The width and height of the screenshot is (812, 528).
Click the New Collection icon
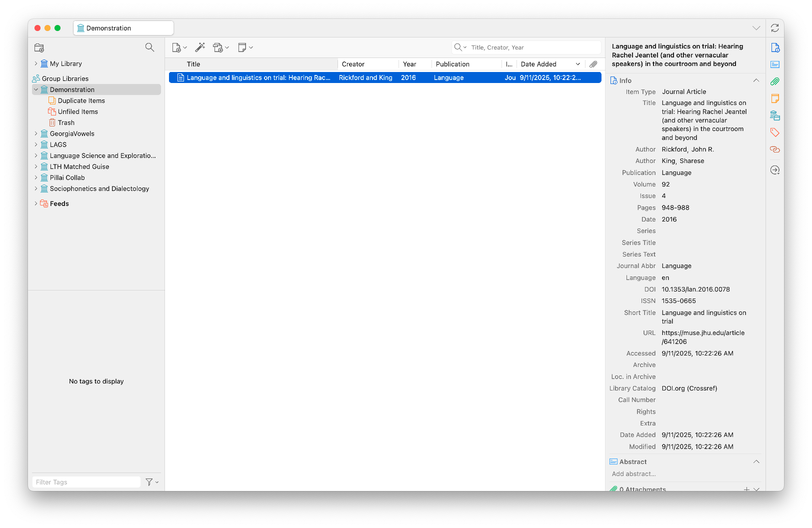[x=39, y=48]
